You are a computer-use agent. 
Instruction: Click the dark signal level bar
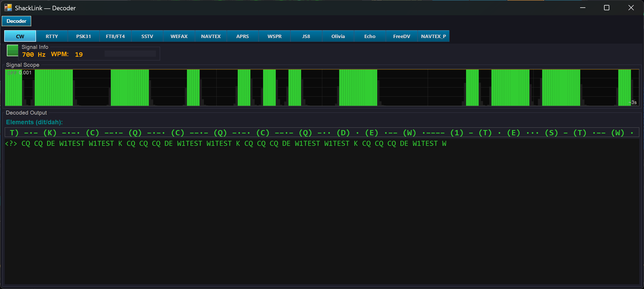130,54
